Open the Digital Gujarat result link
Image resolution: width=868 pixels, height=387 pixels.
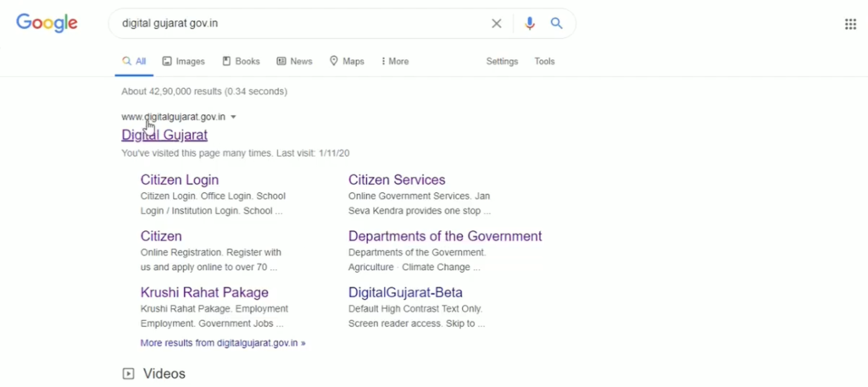click(164, 135)
